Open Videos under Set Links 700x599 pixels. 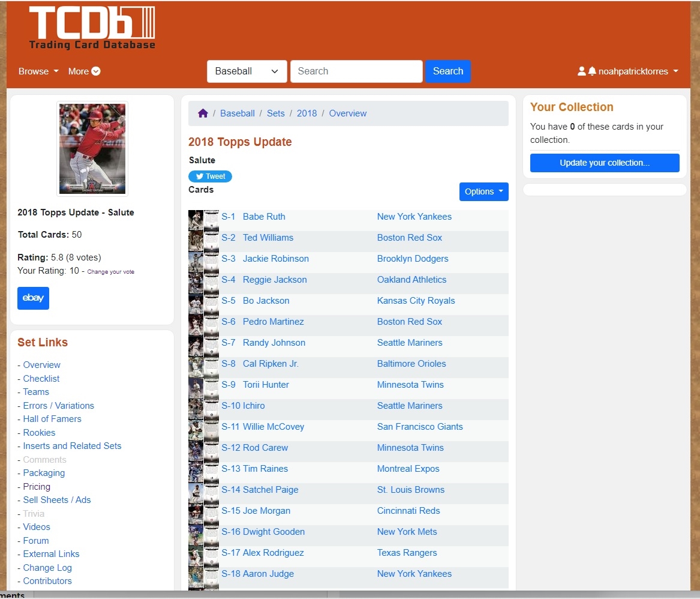(x=37, y=527)
